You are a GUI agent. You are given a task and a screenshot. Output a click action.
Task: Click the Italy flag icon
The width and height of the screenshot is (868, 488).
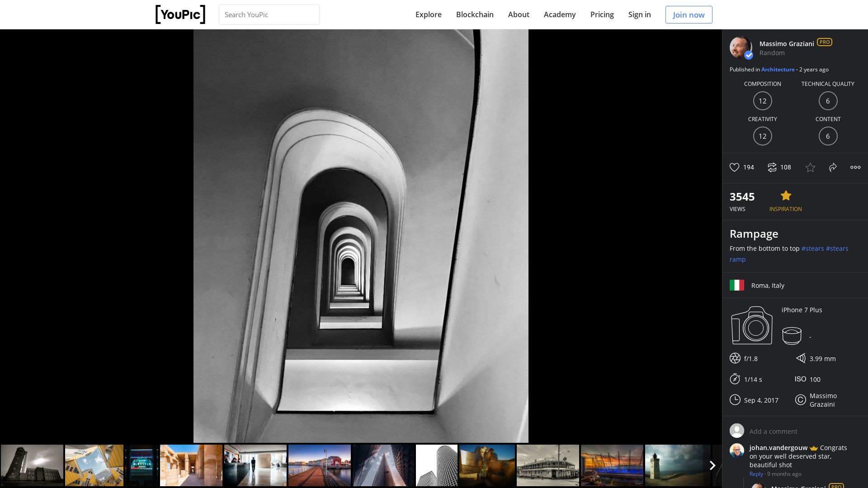pyautogui.click(x=736, y=285)
